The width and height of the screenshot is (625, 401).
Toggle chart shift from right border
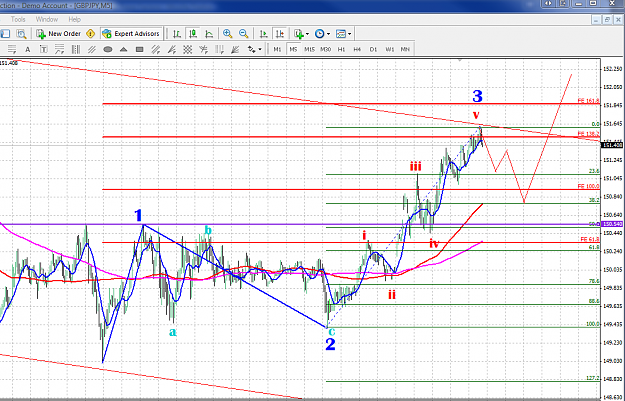point(280,34)
